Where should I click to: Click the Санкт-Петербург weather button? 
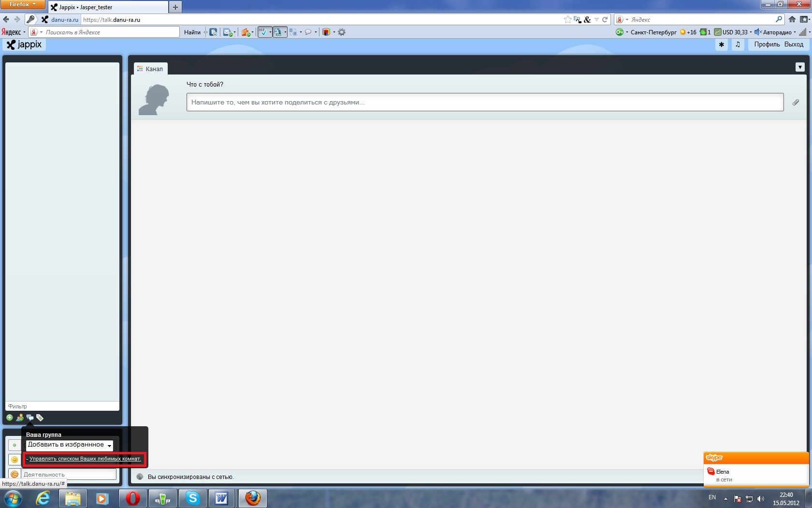coord(653,32)
